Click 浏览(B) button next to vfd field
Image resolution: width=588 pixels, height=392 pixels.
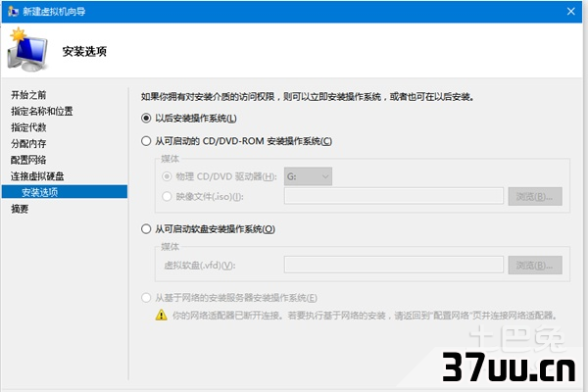(535, 266)
